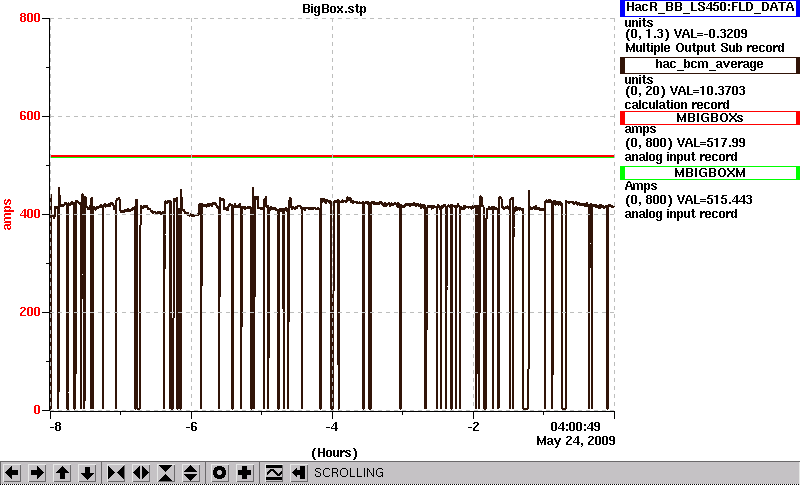Click the 200 tick label on y-axis
The width and height of the screenshot is (800, 485).
point(30,312)
